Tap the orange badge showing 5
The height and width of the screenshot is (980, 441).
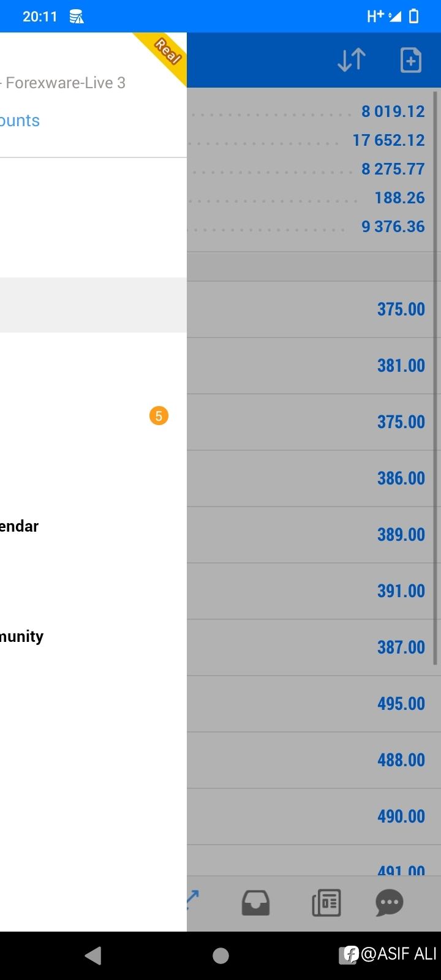[x=159, y=416]
